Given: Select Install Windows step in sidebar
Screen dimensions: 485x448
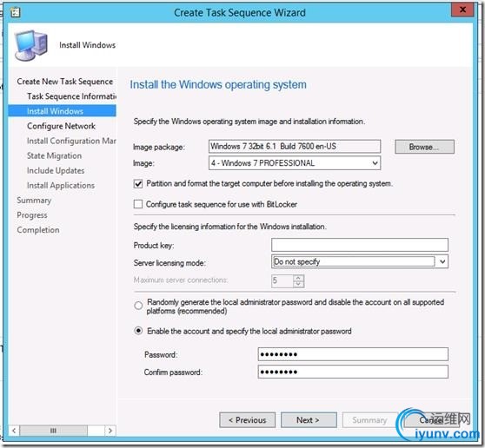Looking at the screenshot, I should (63, 111).
